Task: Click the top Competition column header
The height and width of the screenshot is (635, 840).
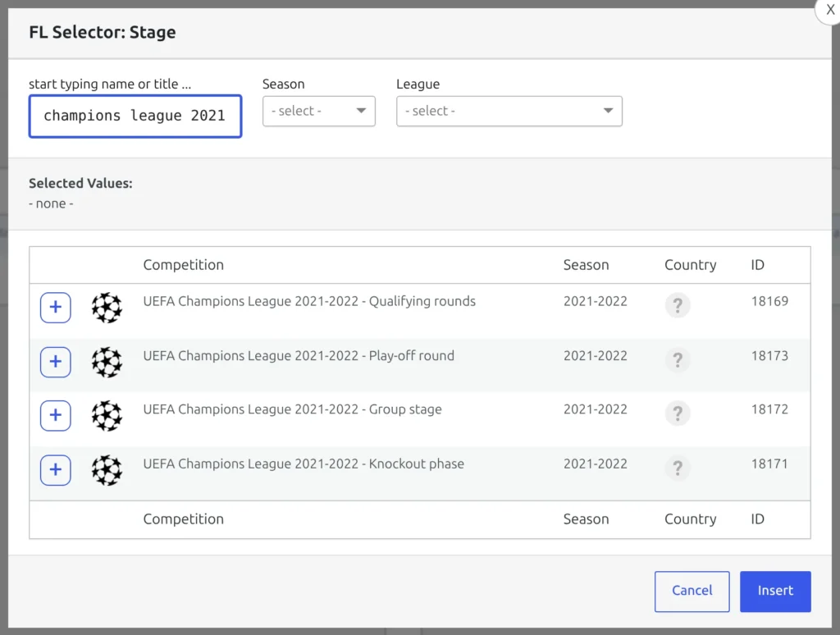Action: (183, 265)
